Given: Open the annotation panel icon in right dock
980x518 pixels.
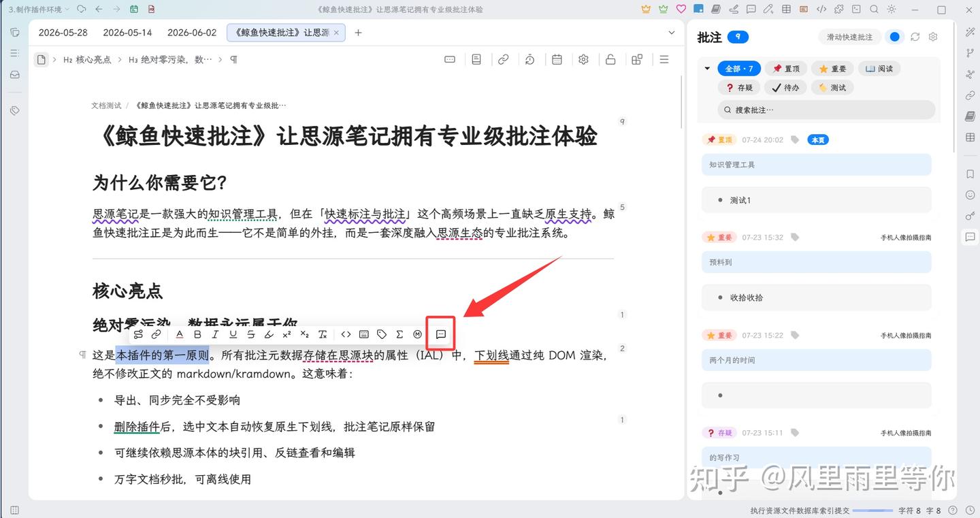Looking at the screenshot, I should point(970,237).
